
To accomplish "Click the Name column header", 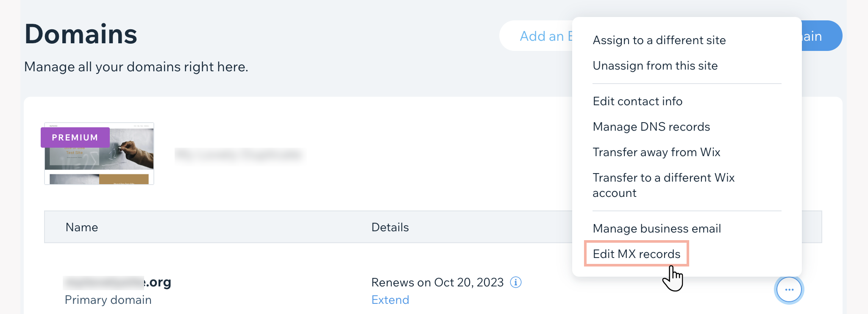I will (82, 227).
